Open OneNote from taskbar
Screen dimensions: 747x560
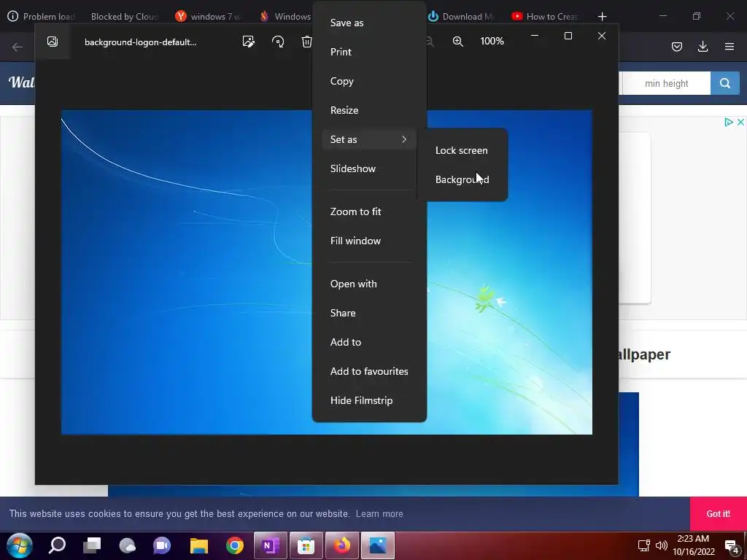point(271,545)
